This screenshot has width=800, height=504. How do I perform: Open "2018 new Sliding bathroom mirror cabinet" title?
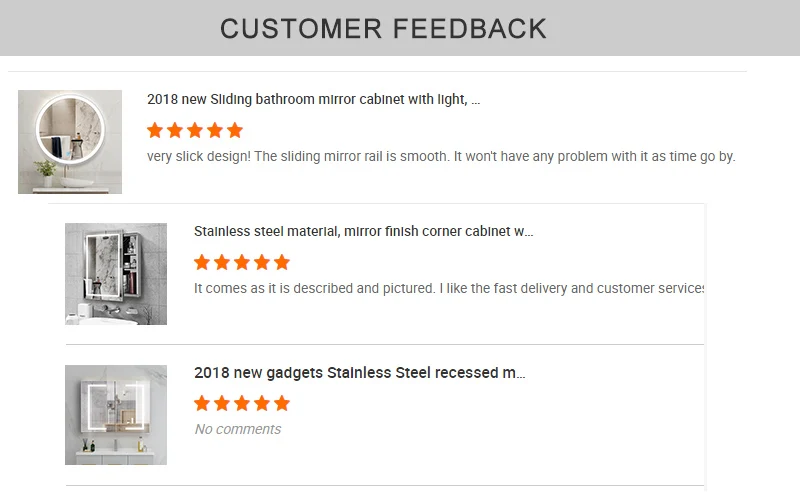[313, 100]
